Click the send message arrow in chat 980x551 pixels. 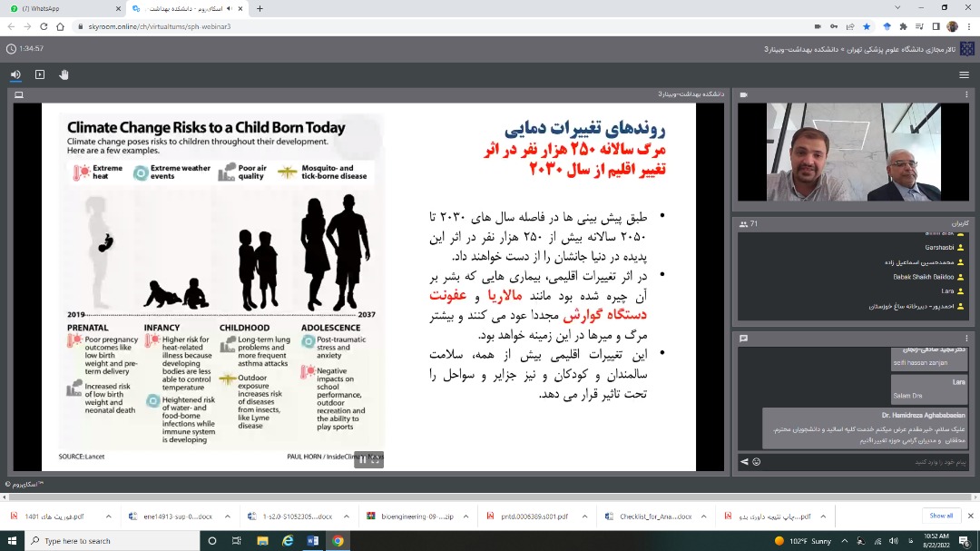coord(744,461)
